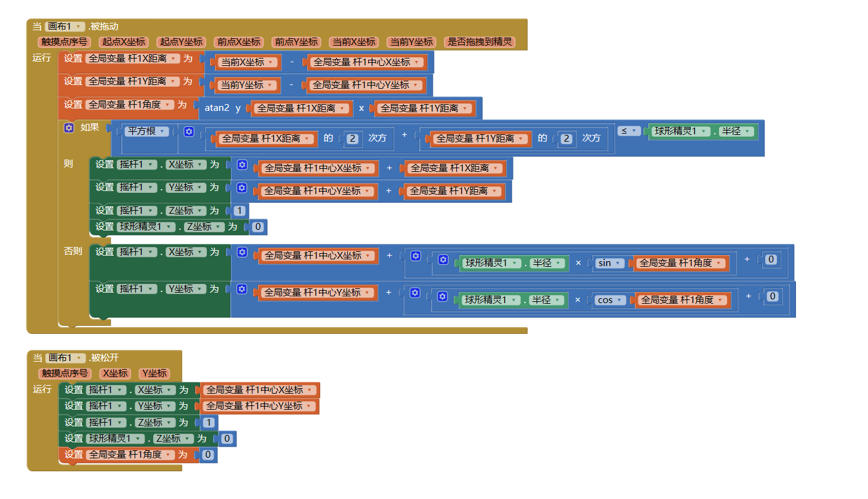Open 球形精灵1 dropdown in sin multiplication row
The image size is (868, 499).
(x=491, y=263)
